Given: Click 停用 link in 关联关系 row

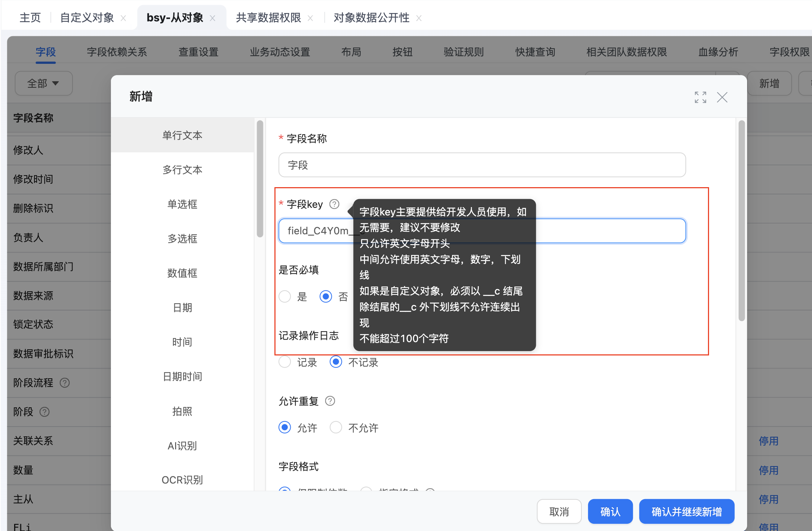Looking at the screenshot, I should pos(768,441).
